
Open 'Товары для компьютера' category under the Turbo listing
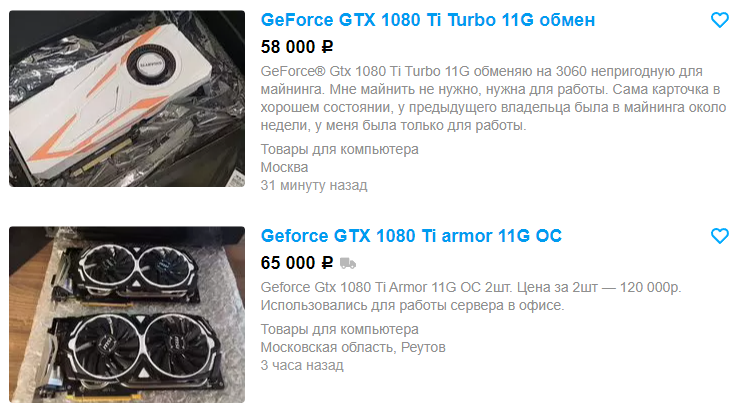tap(339, 149)
